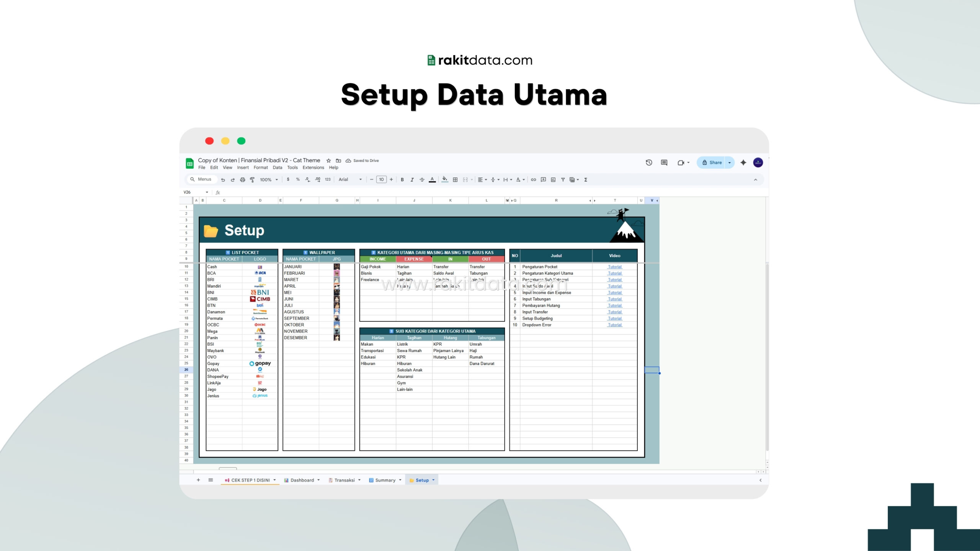
Task: Open the Extensions menu
Action: tap(313, 168)
